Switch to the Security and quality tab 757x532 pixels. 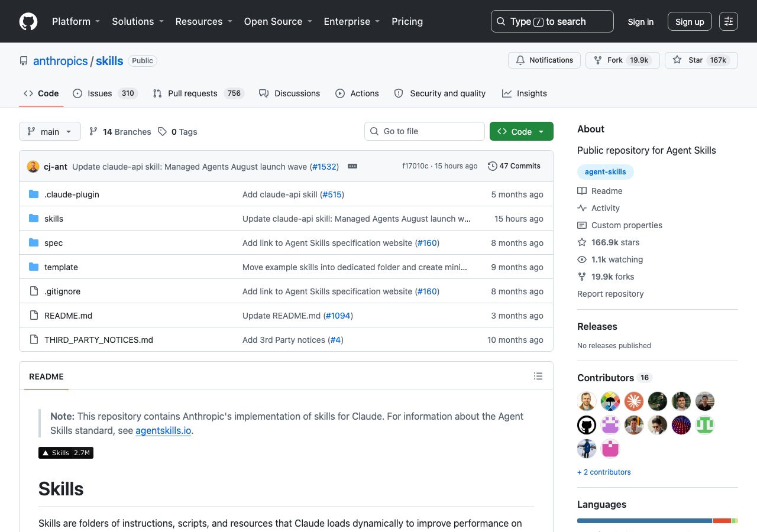pyautogui.click(x=440, y=93)
